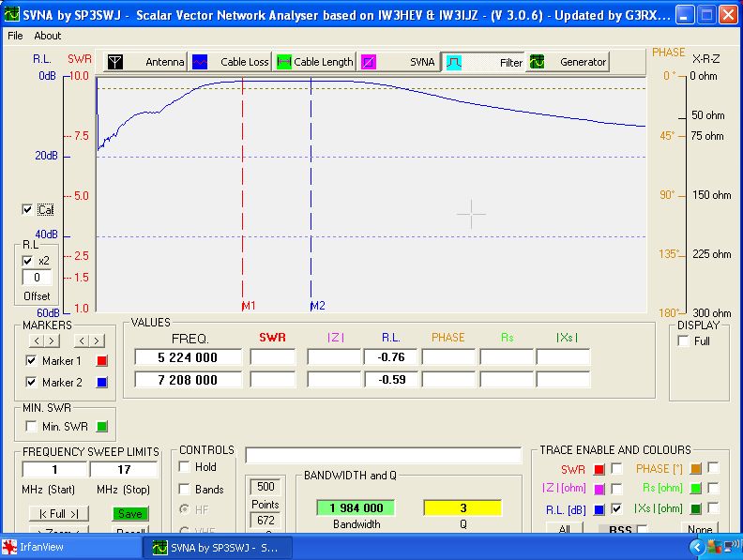Viewport: 743px width, 560px height.
Task: Uncheck the Cal checkbox
Action: coord(27,210)
